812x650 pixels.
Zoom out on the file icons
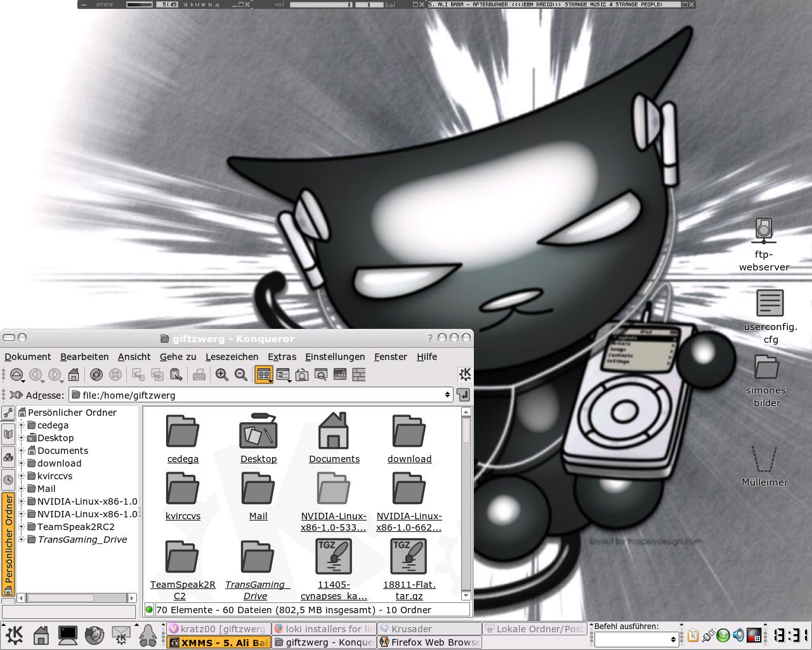241,375
